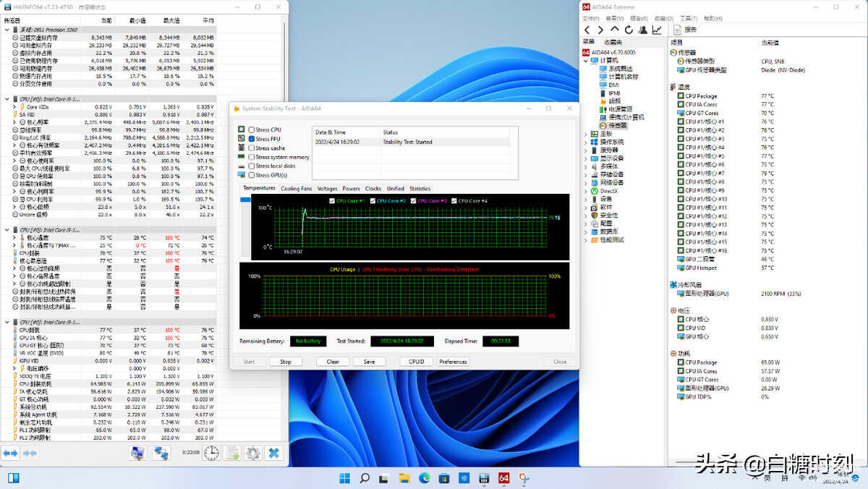Enable Stress CPU checkbox
This screenshot has height=489, width=868.
252,129
